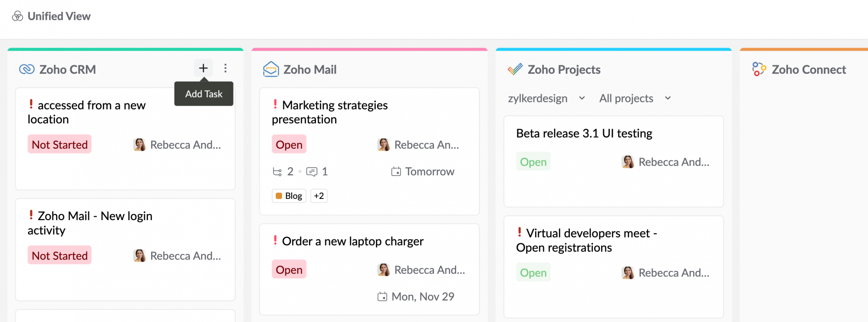Open Virtual developers meet task card

pos(586,240)
